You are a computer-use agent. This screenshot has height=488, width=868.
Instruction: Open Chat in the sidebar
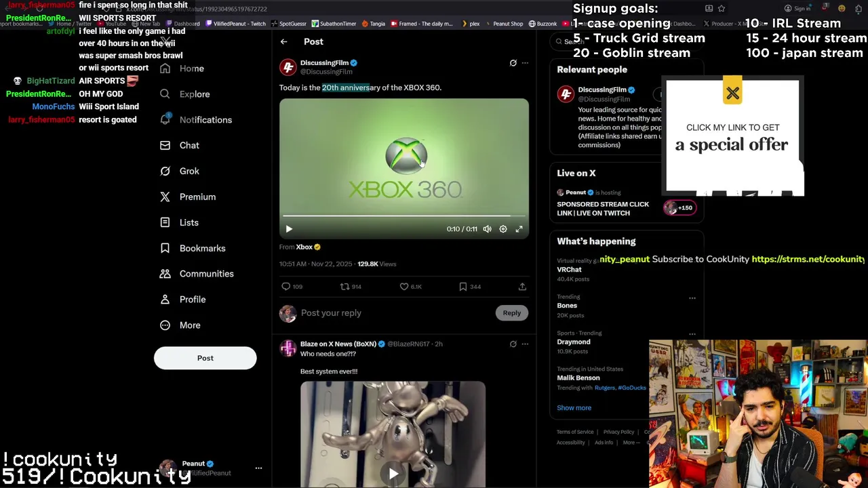(x=179, y=146)
